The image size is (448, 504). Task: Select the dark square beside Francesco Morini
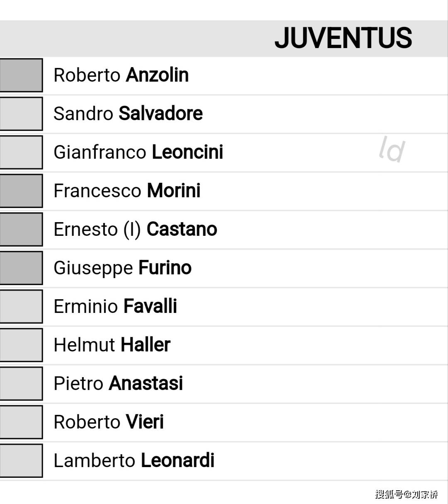click(x=21, y=191)
